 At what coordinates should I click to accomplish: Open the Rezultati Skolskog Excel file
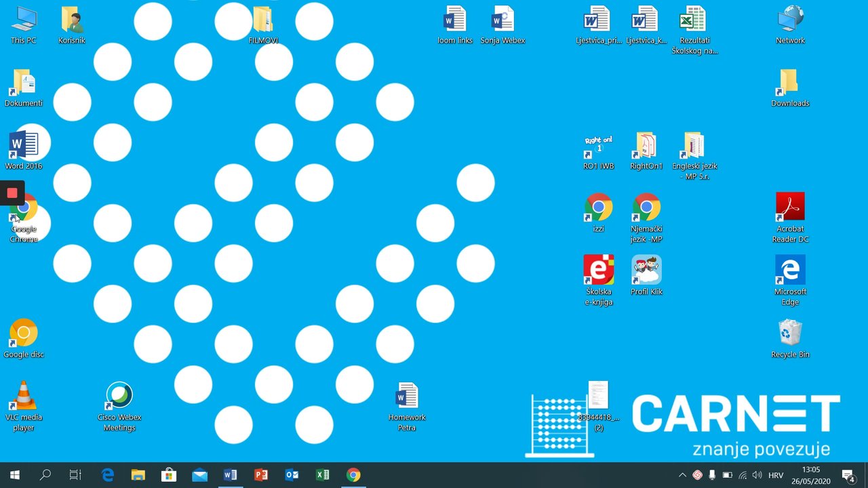click(x=694, y=30)
